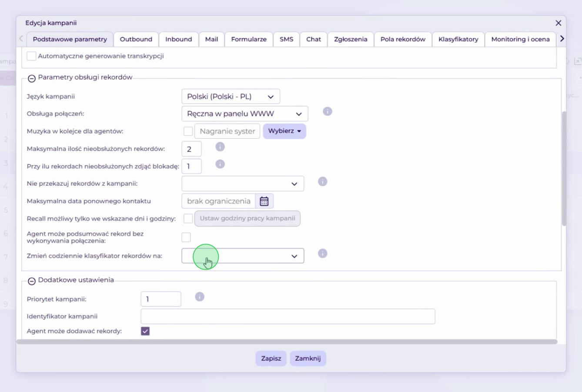Show info for Priorytet kampanii

(x=200, y=297)
